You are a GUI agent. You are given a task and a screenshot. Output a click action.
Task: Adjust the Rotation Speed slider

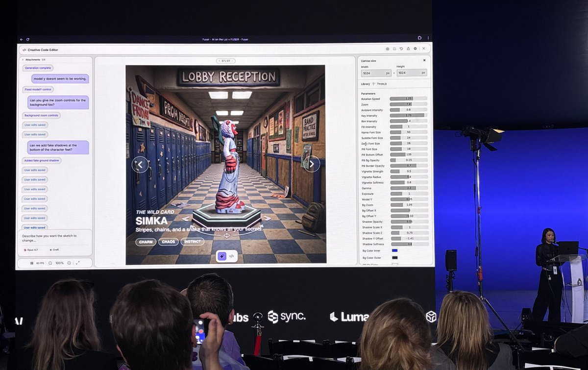(408, 99)
